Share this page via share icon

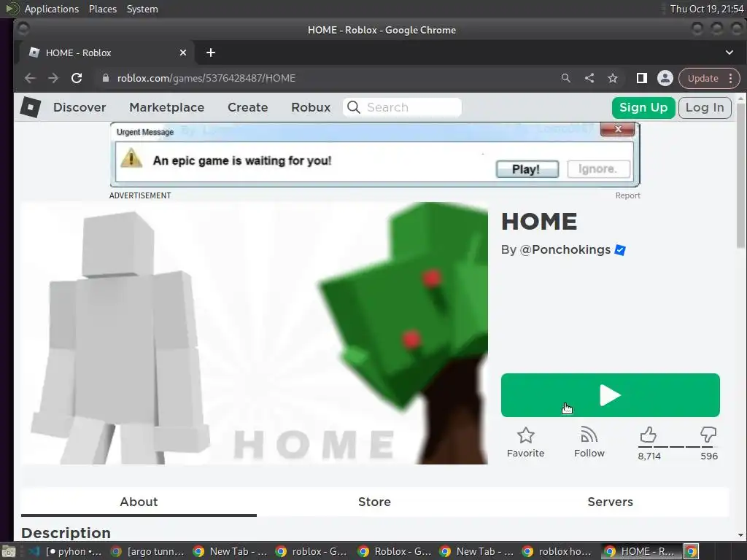click(589, 78)
